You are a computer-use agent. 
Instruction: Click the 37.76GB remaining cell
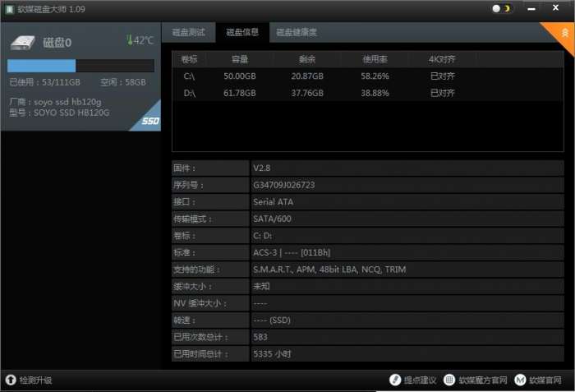pos(307,93)
